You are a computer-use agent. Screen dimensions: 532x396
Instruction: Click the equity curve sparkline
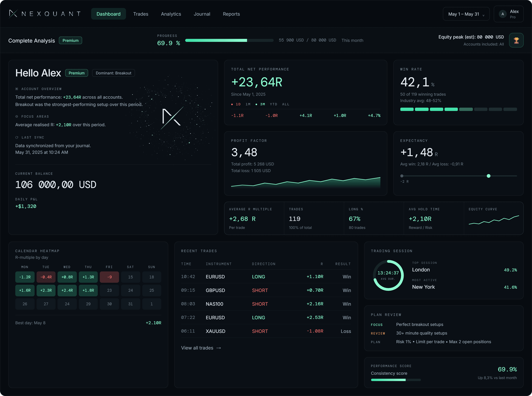[x=494, y=220]
